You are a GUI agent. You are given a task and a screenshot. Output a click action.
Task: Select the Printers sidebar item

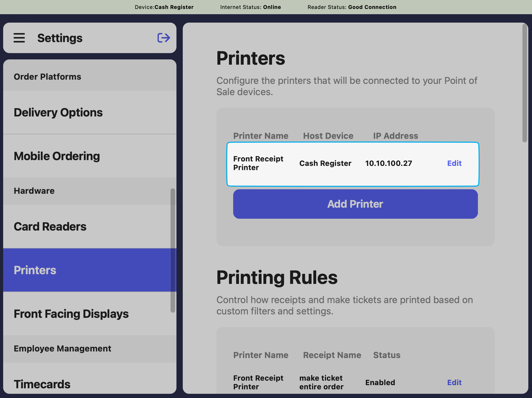click(x=35, y=270)
